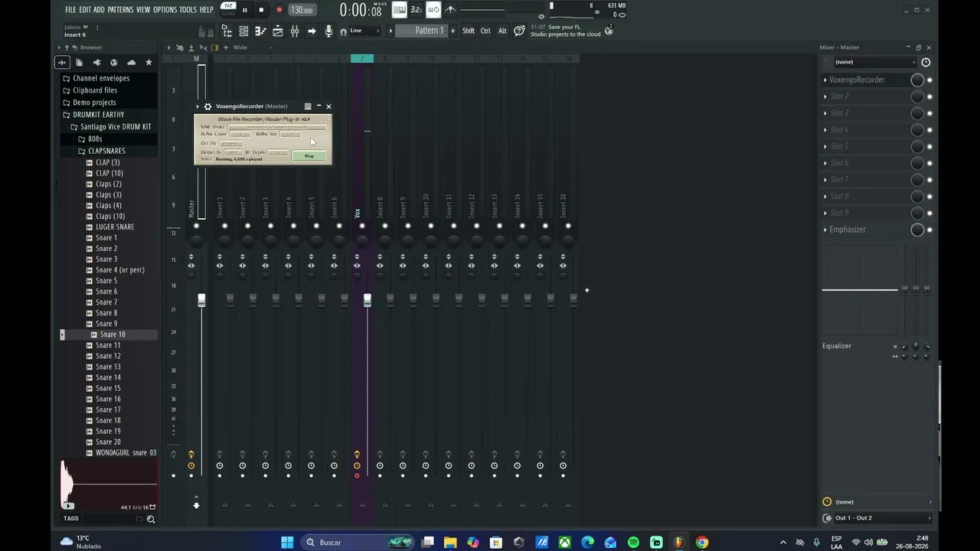Click the Ctrl modifier button

(x=485, y=31)
